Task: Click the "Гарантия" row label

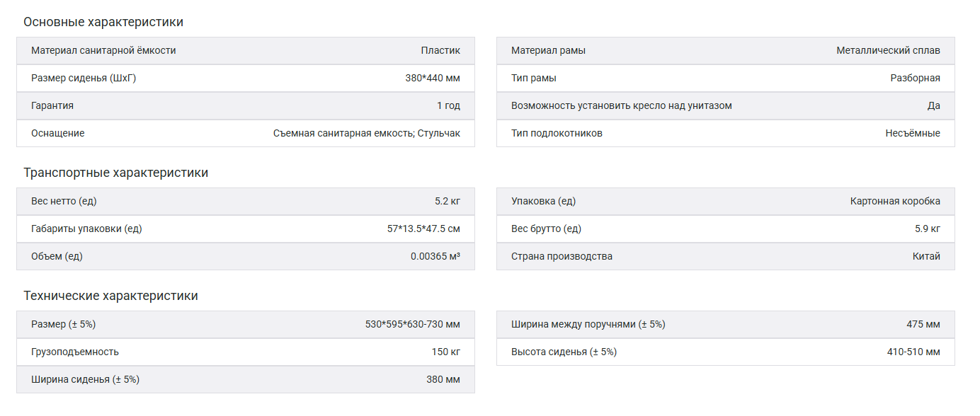Action: tap(52, 105)
